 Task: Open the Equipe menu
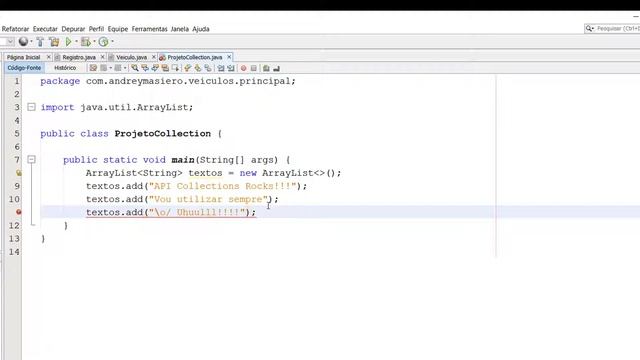pyautogui.click(x=118, y=29)
